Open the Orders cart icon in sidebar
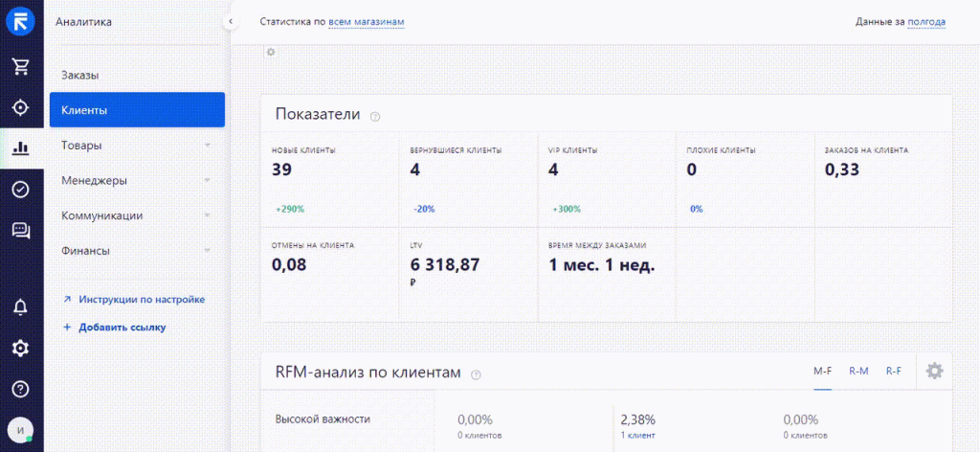Image resolution: width=980 pixels, height=452 pixels. coord(20,66)
